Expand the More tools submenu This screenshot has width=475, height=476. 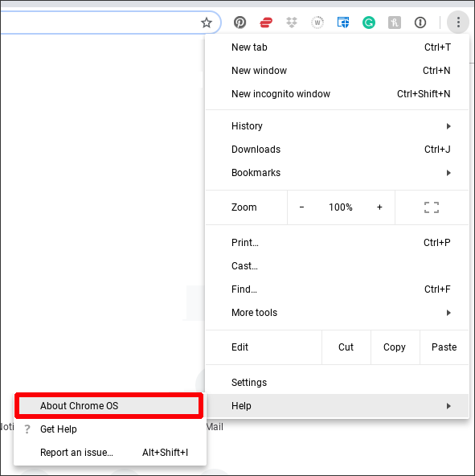click(338, 313)
